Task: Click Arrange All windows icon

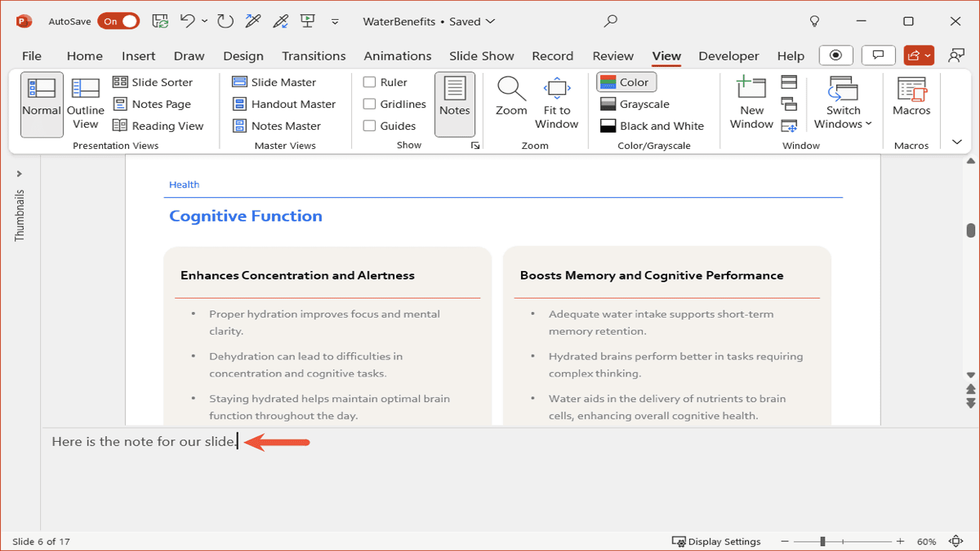Action: tap(789, 82)
